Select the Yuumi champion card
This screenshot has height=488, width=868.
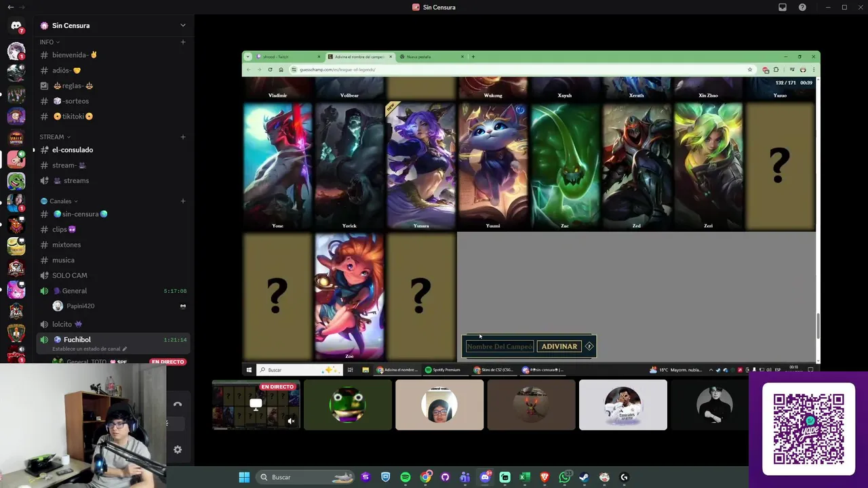point(493,166)
